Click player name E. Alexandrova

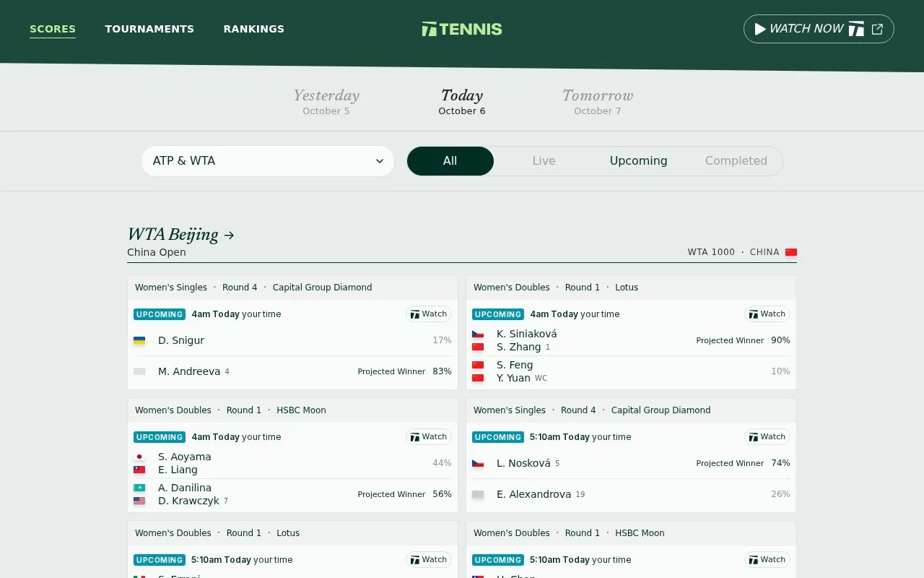(x=533, y=494)
